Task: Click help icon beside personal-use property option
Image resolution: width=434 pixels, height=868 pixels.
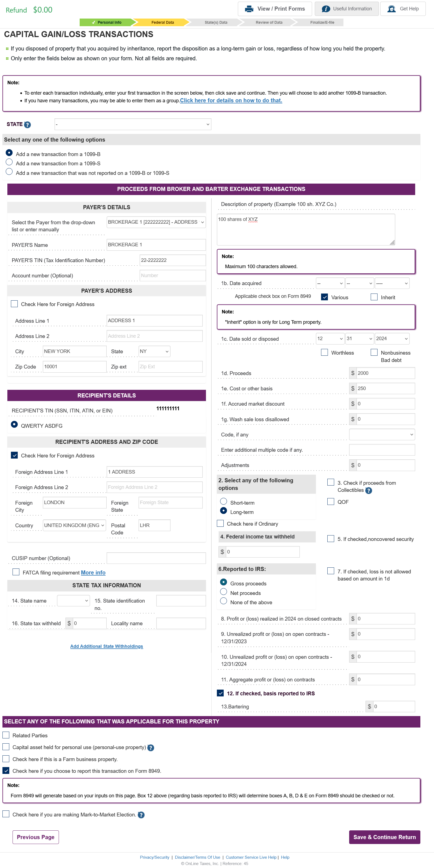Action: coord(151,748)
